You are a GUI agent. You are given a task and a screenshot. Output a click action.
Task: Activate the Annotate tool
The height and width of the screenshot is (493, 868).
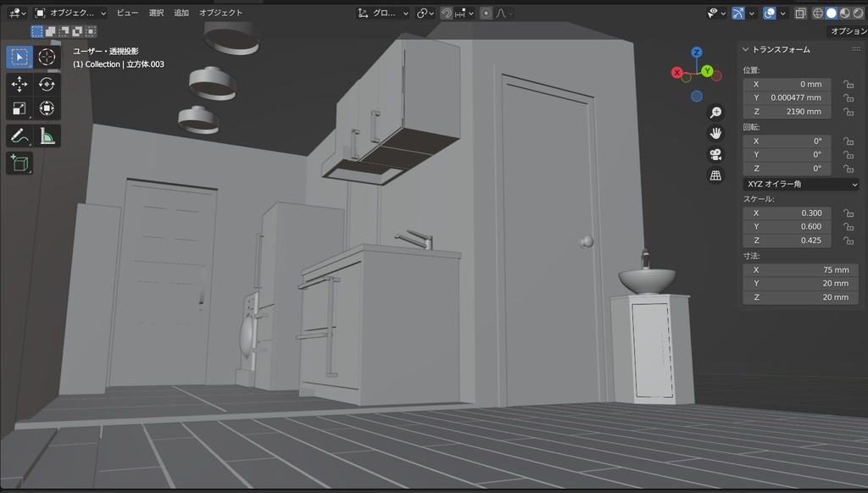(19, 134)
